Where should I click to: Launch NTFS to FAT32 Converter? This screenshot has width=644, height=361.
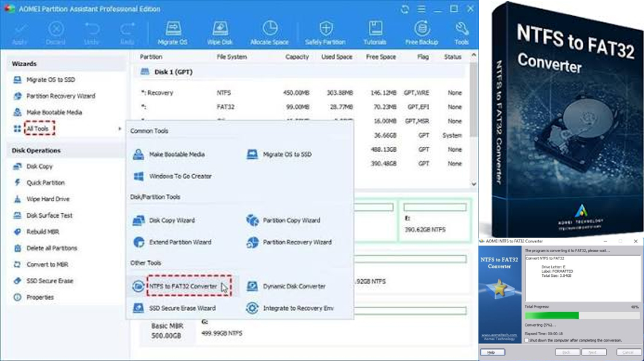(x=183, y=286)
